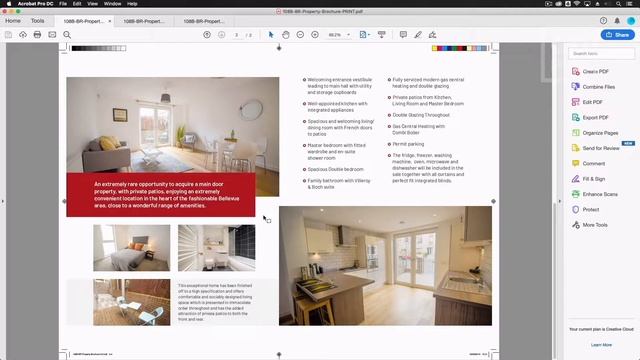
Task: Click the patio chairs photo
Action: pos(131,302)
